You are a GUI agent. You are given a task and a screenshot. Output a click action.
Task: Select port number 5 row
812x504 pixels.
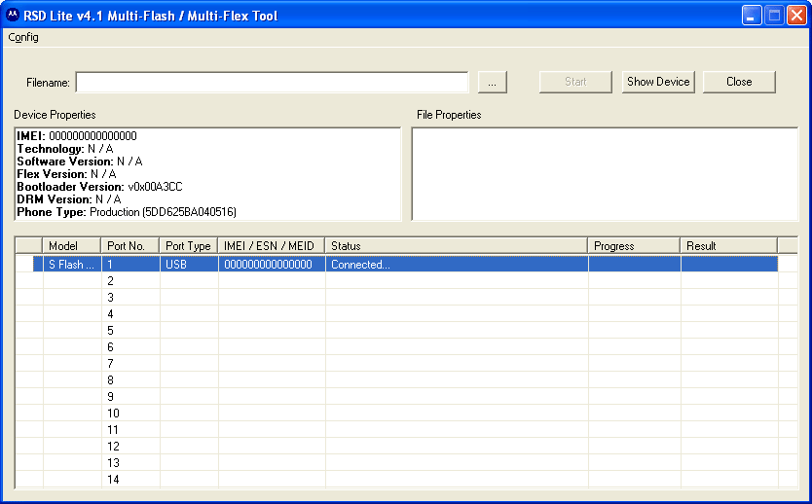coord(405,331)
